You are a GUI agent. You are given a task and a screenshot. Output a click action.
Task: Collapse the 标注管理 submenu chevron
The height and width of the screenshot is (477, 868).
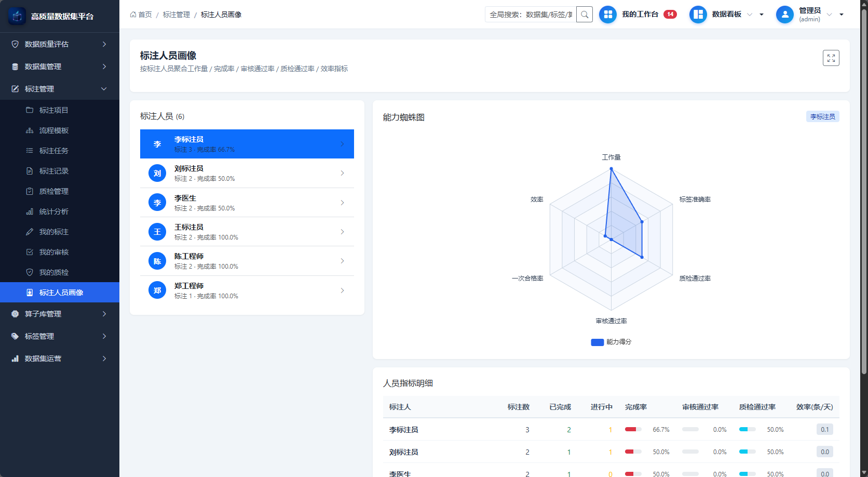click(x=104, y=89)
